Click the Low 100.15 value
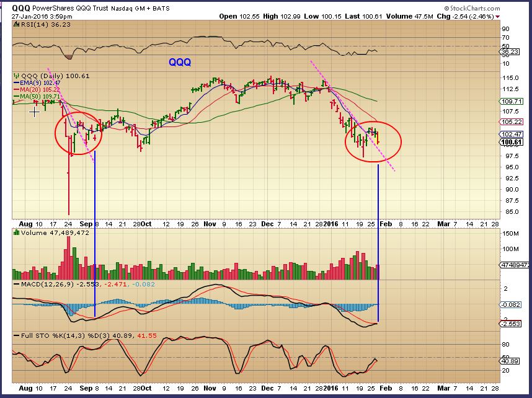The height and width of the screenshot is (398, 532). tap(322, 16)
